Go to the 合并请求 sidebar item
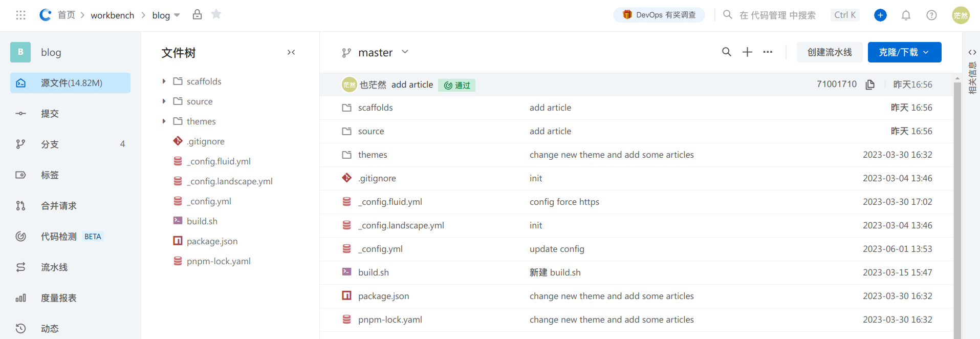 59,206
